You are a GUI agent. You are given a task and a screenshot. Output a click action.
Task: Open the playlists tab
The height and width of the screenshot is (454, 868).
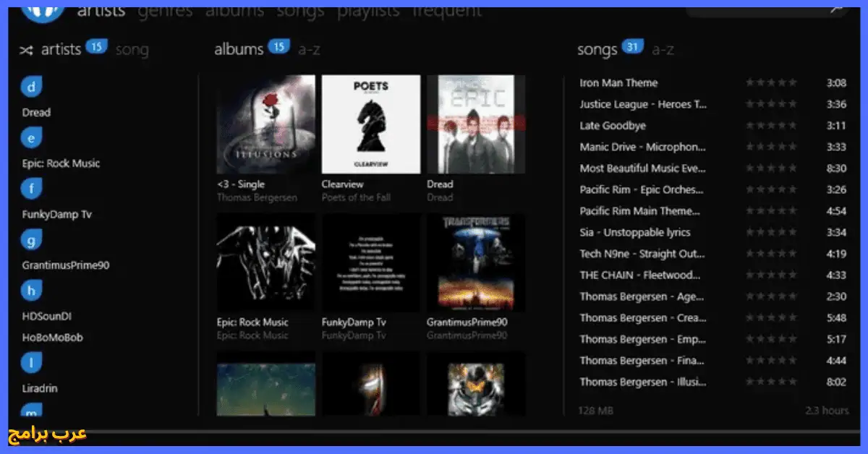[x=369, y=12]
